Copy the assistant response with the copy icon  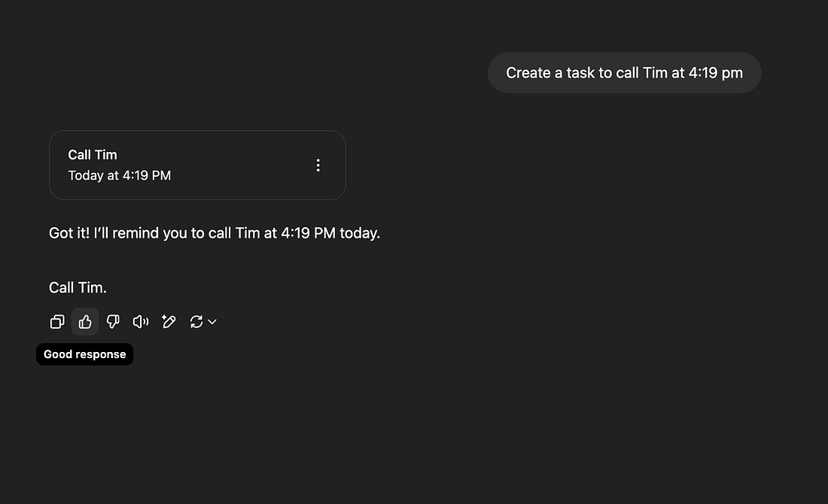click(x=57, y=322)
